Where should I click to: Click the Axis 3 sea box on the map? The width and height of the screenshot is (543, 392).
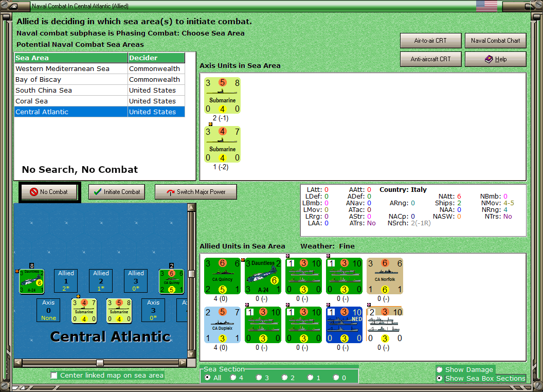click(x=153, y=310)
